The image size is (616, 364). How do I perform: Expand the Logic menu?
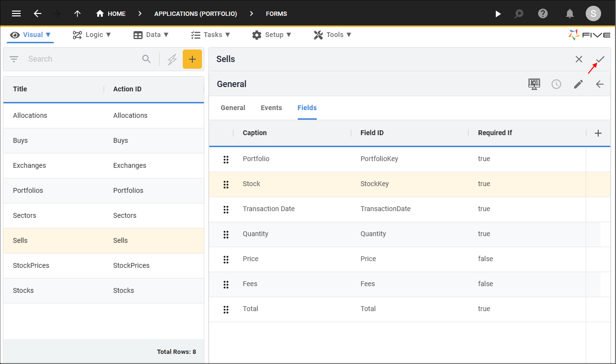[x=92, y=35]
